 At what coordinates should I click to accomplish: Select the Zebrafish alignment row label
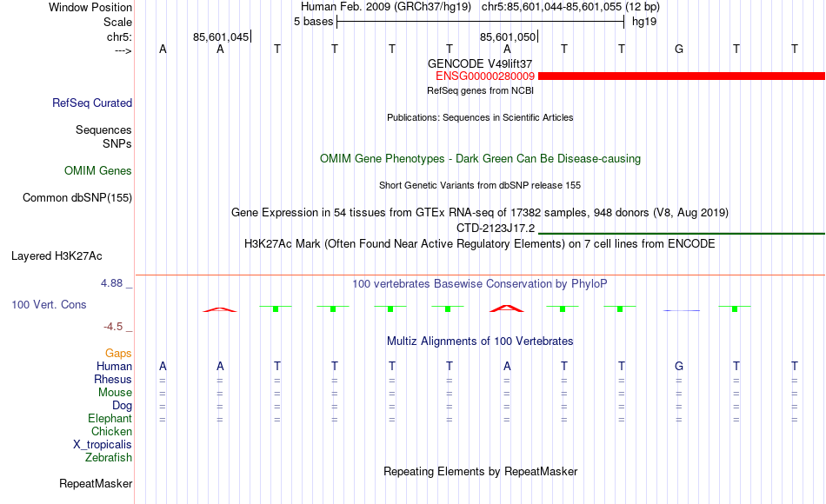pos(109,458)
